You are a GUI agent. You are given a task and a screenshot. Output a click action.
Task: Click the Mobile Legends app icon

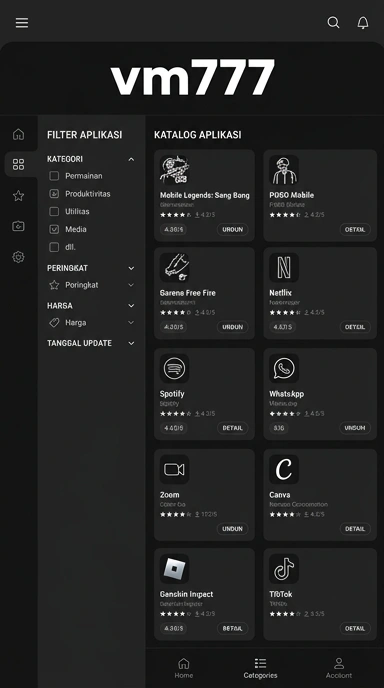174,170
